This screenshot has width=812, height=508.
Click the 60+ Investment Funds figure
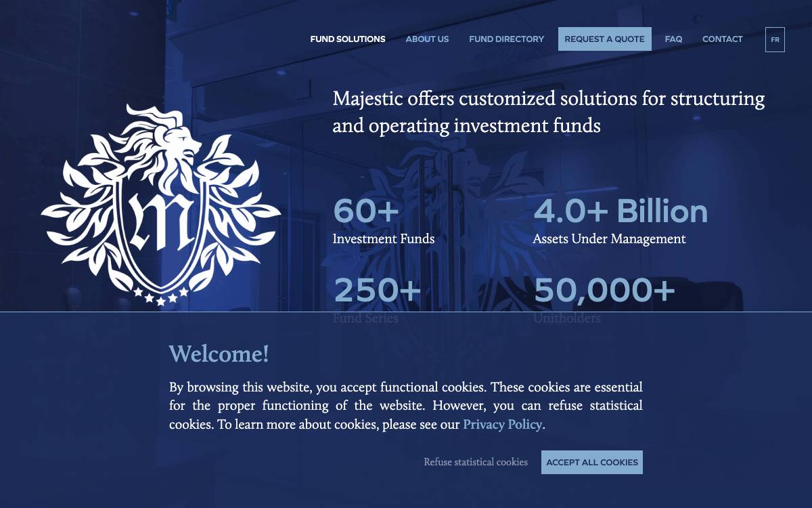pos(366,211)
